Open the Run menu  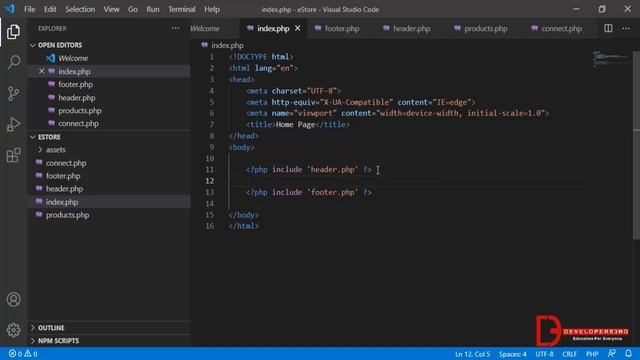(x=153, y=9)
